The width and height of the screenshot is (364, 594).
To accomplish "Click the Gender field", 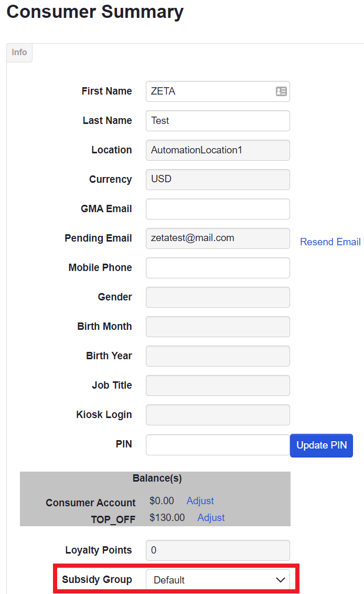I will pos(218,297).
